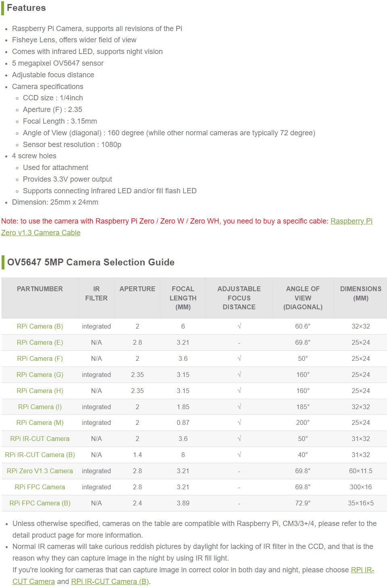Click the Focal Length (MM) column header
This screenshot has width=387, height=588.
183,298
